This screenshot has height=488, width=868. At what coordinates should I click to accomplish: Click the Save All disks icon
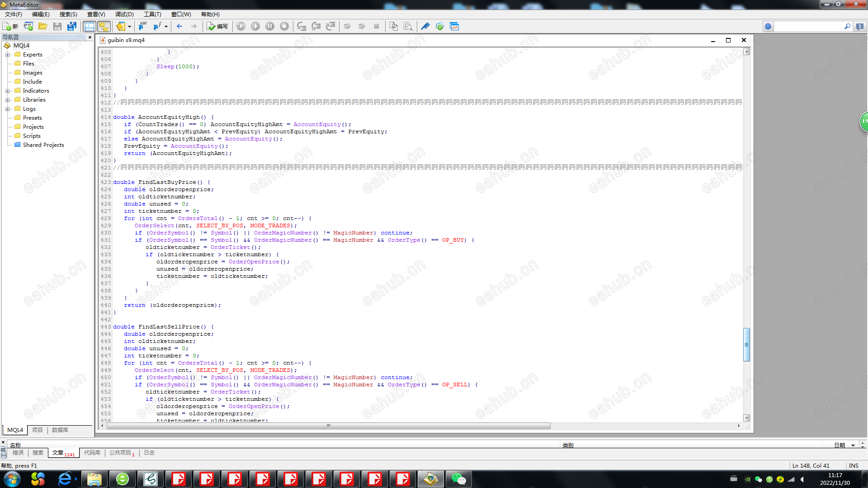pyautogui.click(x=72, y=26)
